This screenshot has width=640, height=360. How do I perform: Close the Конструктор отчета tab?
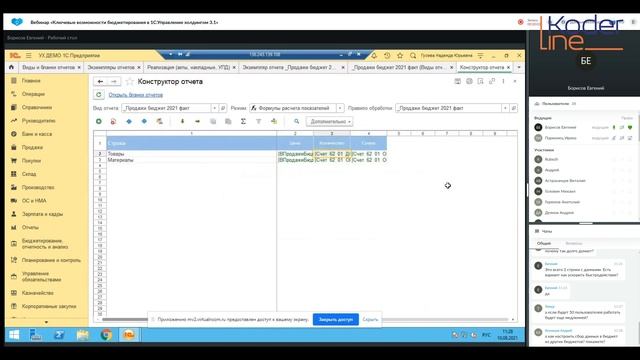[x=509, y=67]
